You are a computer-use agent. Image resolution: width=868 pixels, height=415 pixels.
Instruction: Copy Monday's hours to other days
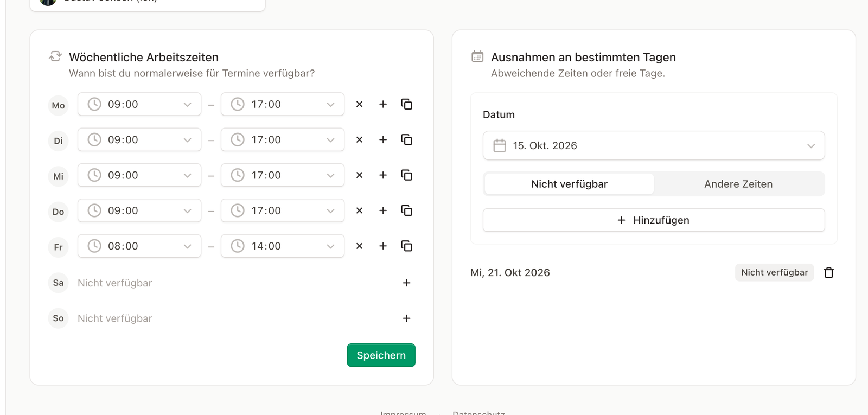pyautogui.click(x=407, y=104)
